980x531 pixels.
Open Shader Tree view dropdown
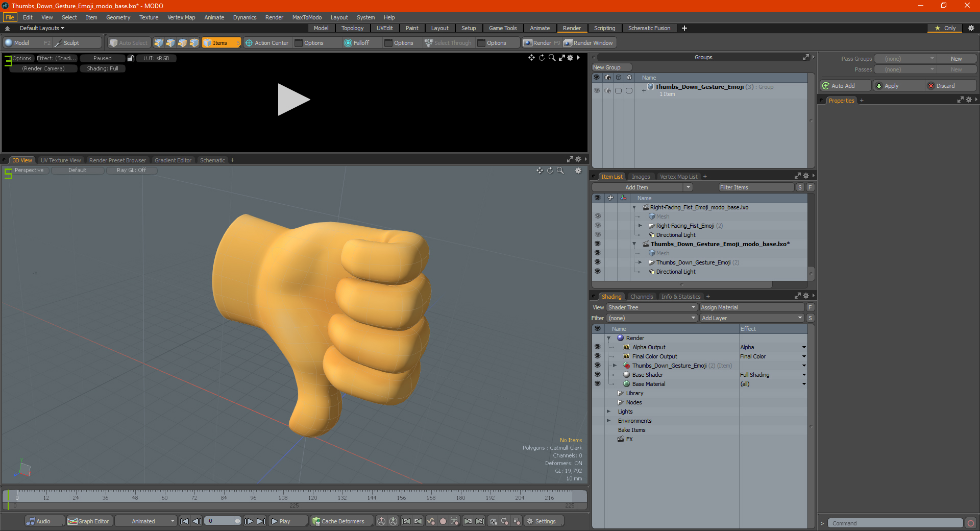pyautogui.click(x=652, y=307)
